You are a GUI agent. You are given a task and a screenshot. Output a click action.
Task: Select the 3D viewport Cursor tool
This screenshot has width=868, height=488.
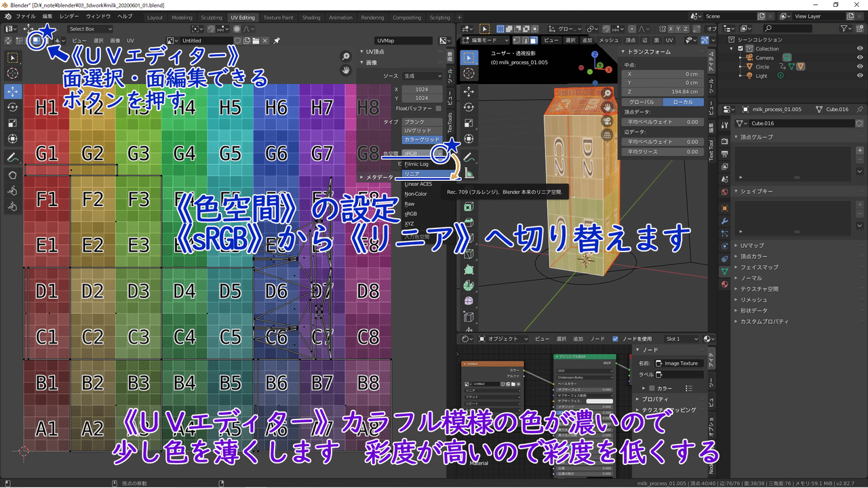pos(469,74)
